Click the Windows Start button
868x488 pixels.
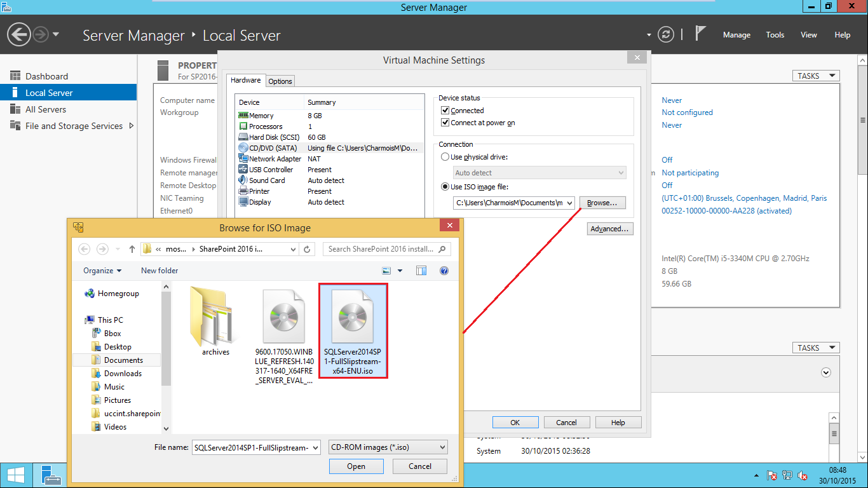coord(16,475)
